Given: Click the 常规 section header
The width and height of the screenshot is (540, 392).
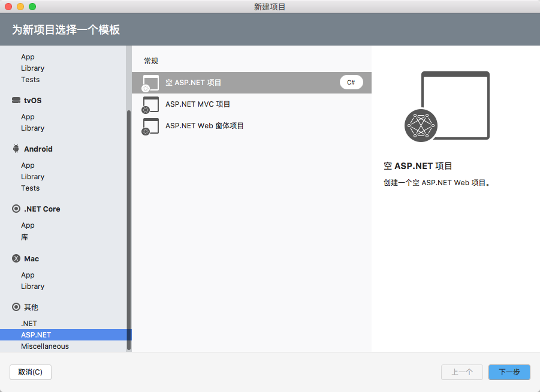Looking at the screenshot, I should click(x=151, y=61).
